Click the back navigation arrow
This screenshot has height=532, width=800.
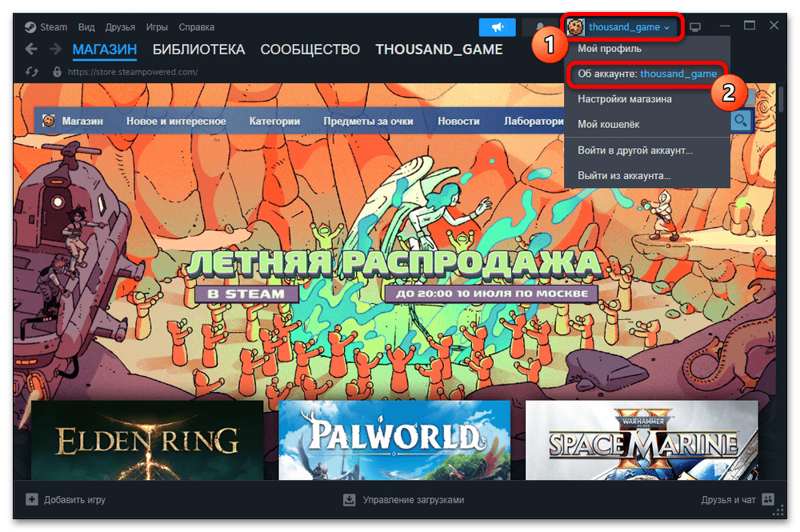coord(31,50)
